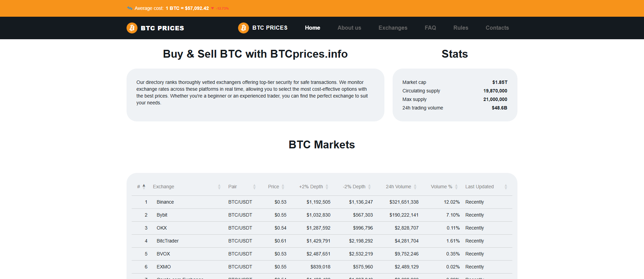644x279 pixels.
Task: Sort table by Volume % column
Action: (444, 187)
